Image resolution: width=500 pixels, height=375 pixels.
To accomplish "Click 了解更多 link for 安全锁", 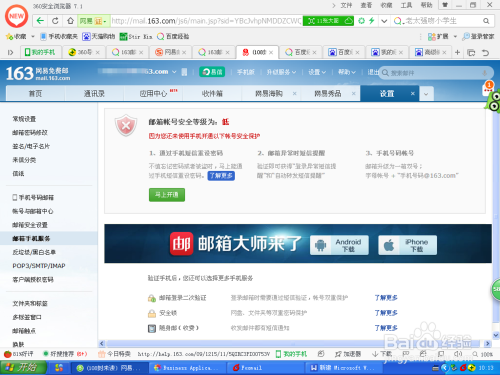I will click(x=386, y=313).
